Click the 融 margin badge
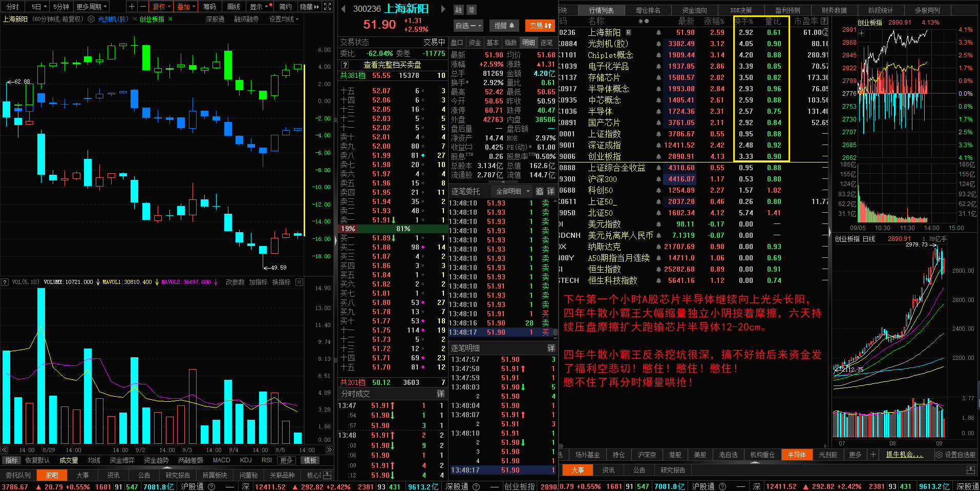 pyautogui.click(x=458, y=10)
